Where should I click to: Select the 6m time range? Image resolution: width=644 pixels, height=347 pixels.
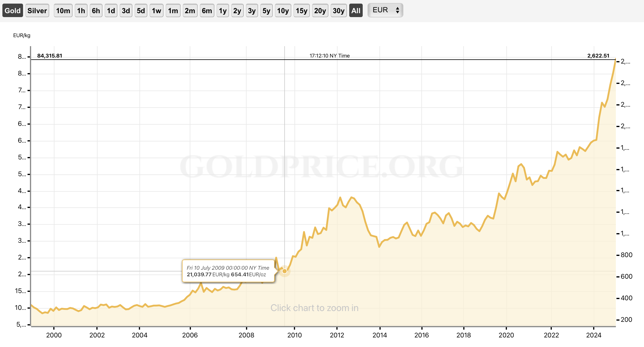207,11
